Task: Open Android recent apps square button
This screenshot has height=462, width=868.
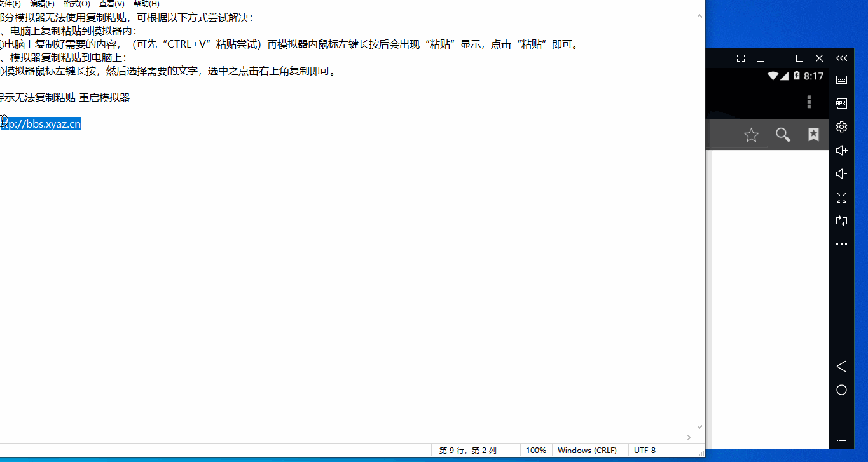Action: (841, 413)
